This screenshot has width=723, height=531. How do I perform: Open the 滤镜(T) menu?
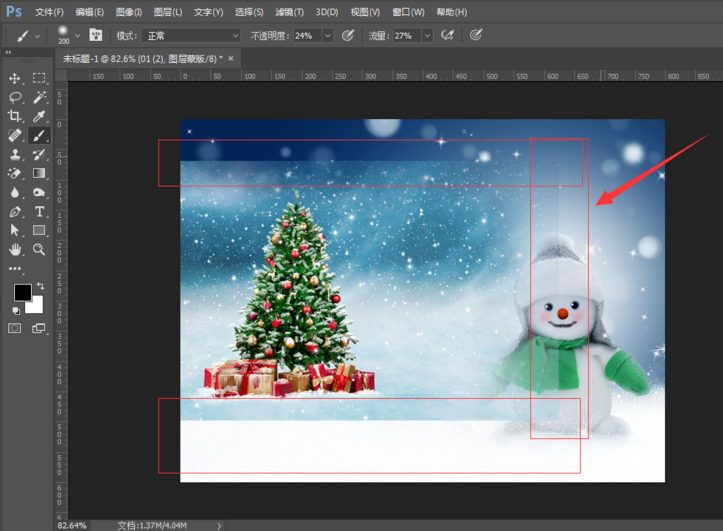pyautogui.click(x=289, y=12)
